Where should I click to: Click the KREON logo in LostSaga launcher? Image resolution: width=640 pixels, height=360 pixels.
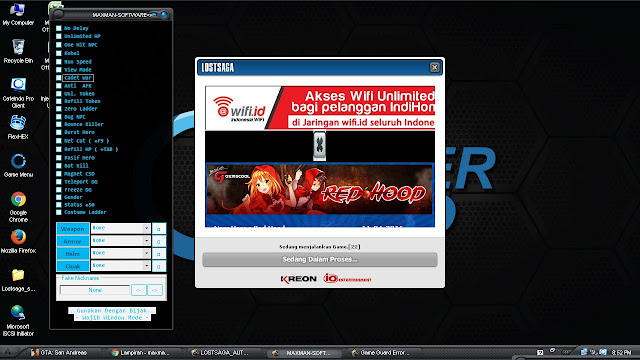point(299,279)
